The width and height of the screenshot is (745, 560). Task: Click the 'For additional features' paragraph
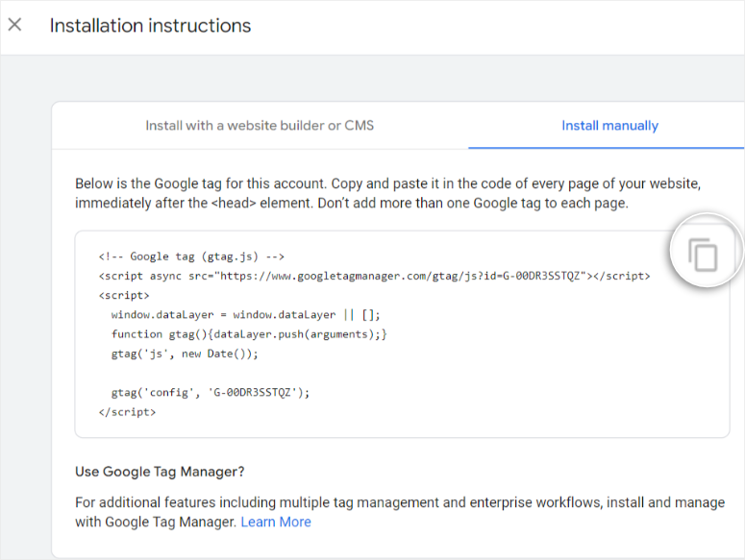400,512
